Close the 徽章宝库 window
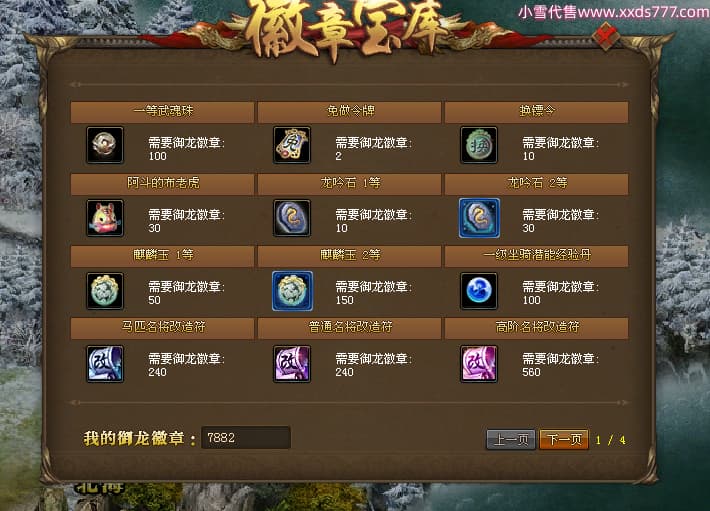This screenshot has height=511, width=710. 606,36
